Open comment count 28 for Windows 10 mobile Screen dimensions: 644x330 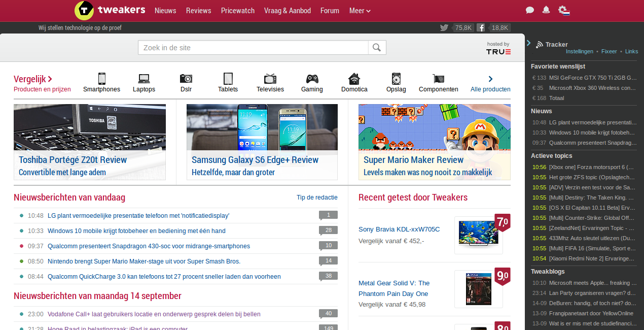pyautogui.click(x=328, y=230)
